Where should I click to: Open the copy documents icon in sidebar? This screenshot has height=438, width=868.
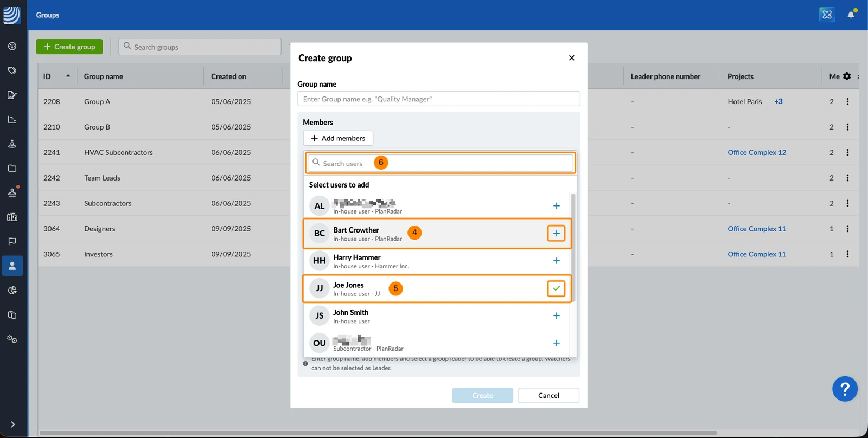click(x=12, y=315)
